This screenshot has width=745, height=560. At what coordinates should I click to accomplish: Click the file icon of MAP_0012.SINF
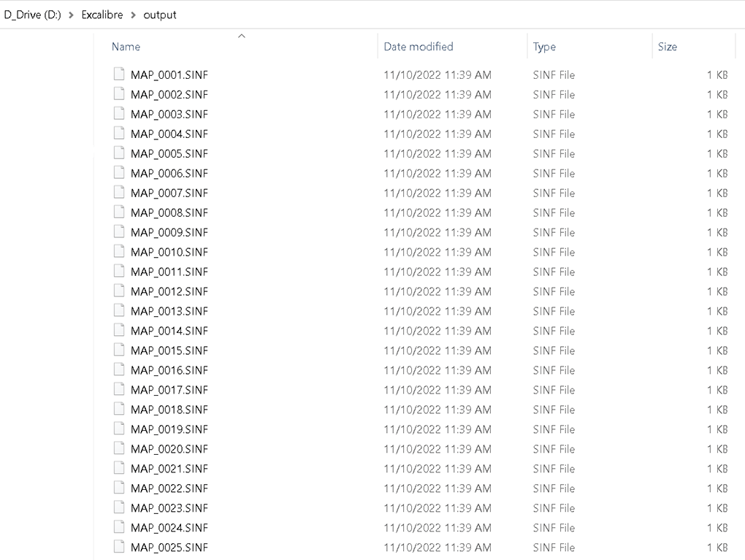tap(119, 291)
